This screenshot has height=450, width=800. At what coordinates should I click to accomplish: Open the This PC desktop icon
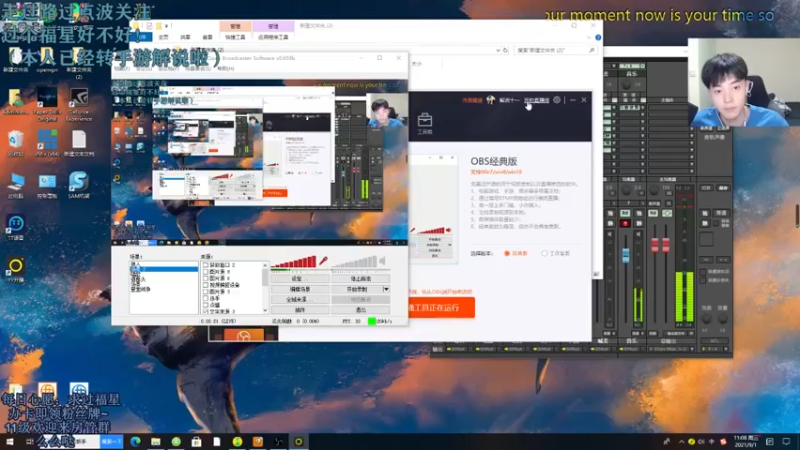[x=16, y=185]
